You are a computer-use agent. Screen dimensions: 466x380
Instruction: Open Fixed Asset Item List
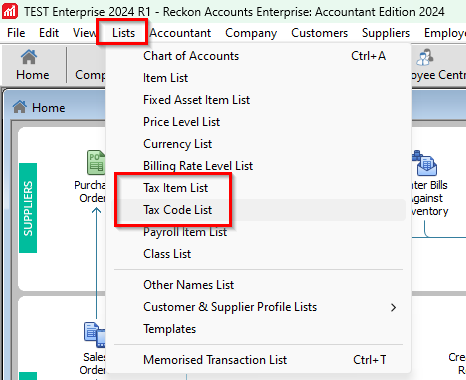(x=259, y=100)
